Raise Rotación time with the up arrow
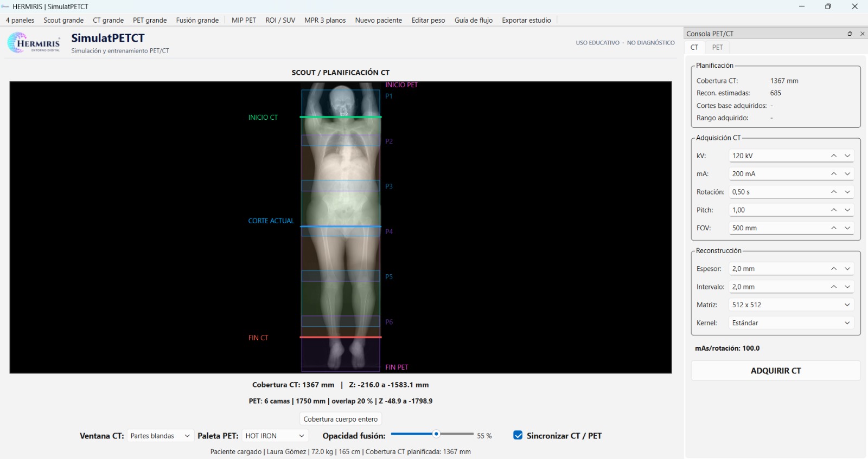868x459 pixels. pos(834,192)
